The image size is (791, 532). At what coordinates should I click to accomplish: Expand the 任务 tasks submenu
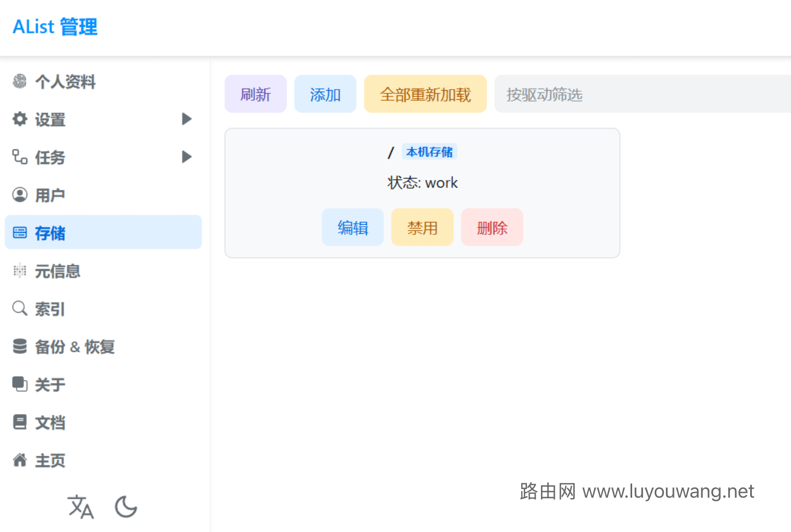187,157
